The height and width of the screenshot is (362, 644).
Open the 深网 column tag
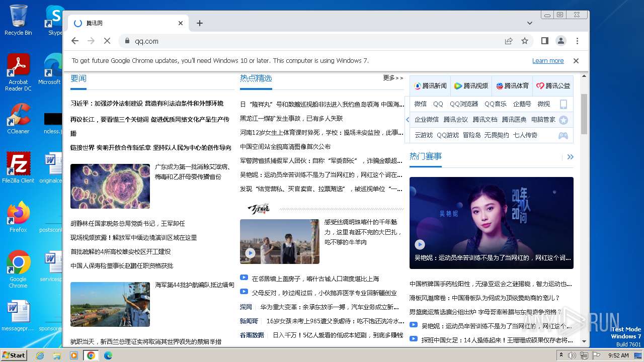(246, 307)
